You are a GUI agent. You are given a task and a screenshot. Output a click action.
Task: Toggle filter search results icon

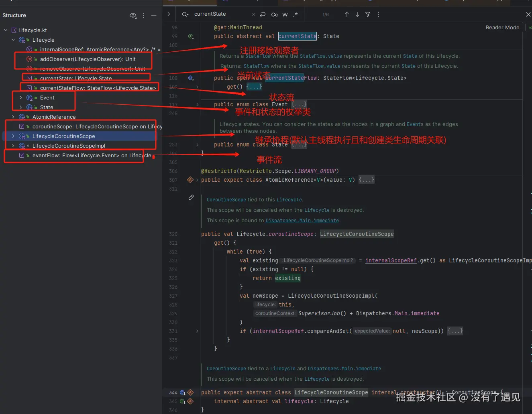pyautogui.click(x=368, y=14)
